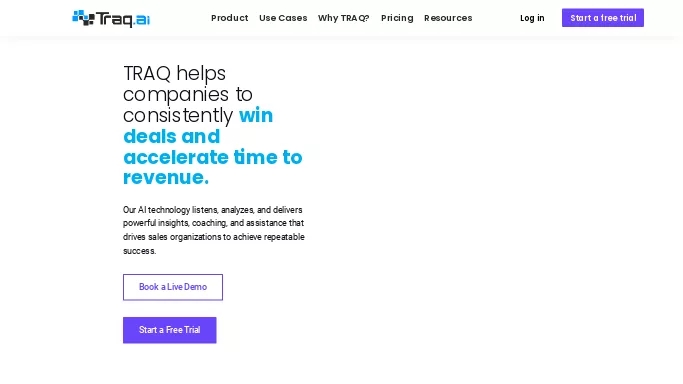Click the 'companies to' heading line
Viewport: 683px width, 384px height.
[188, 94]
